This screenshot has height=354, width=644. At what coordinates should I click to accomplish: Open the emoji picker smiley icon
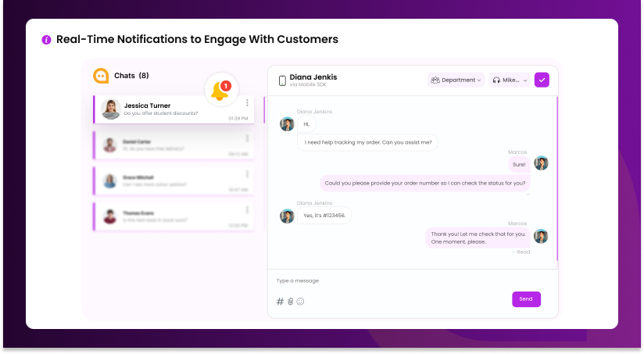[300, 301]
